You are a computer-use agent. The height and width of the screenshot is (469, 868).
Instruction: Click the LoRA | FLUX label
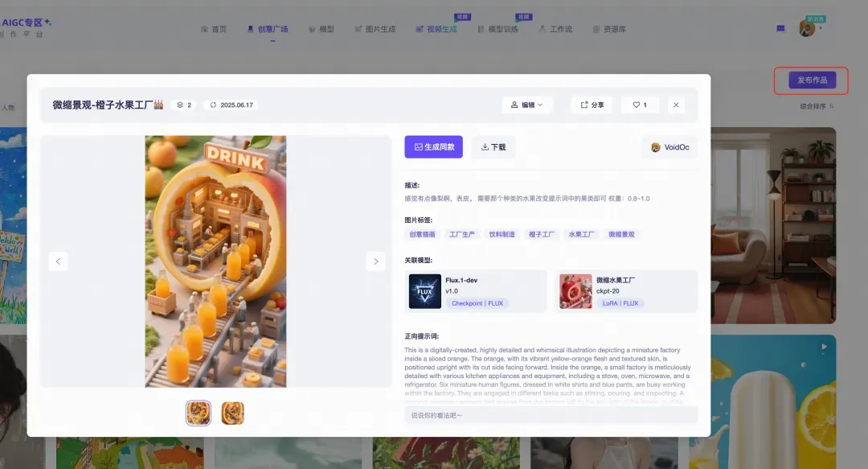click(620, 303)
